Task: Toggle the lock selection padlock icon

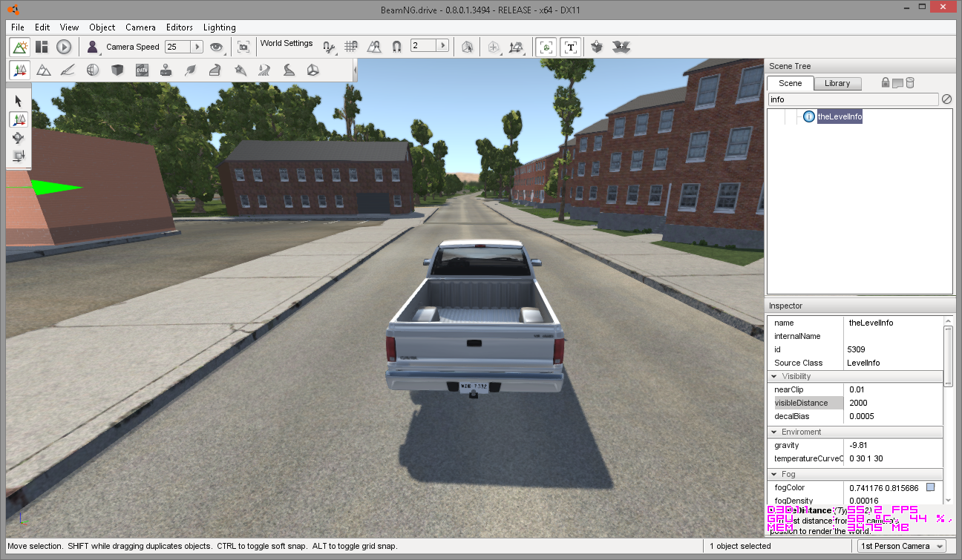Action: tap(886, 82)
